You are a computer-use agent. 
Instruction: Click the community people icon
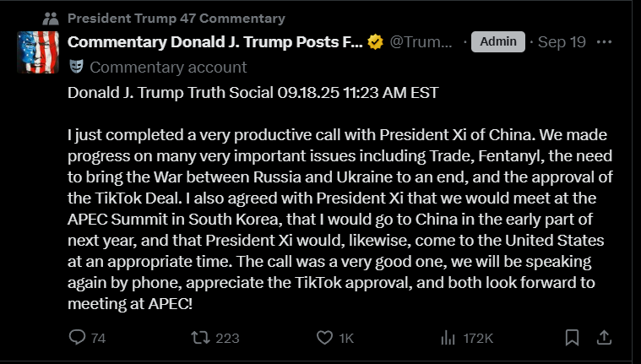pyautogui.click(x=50, y=18)
